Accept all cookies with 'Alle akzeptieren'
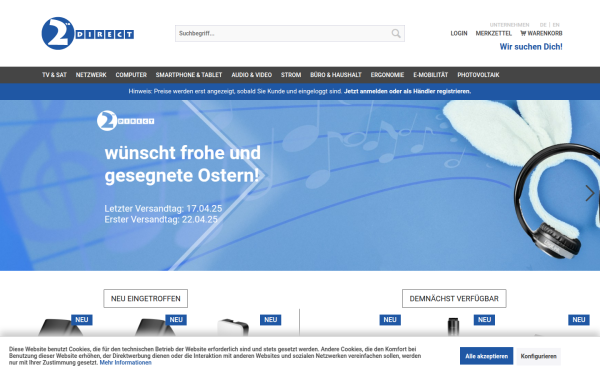The width and height of the screenshot is (600, 375). [486, 356]
